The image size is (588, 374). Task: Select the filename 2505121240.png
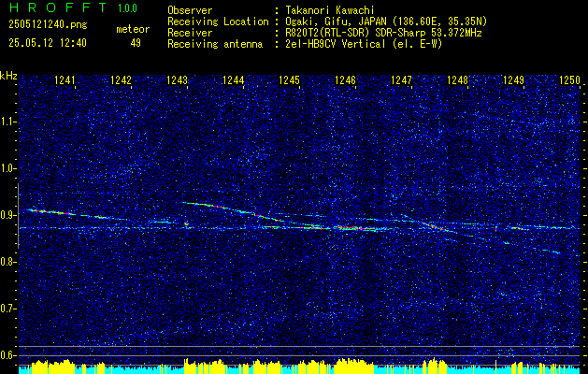tap(48, 24)
